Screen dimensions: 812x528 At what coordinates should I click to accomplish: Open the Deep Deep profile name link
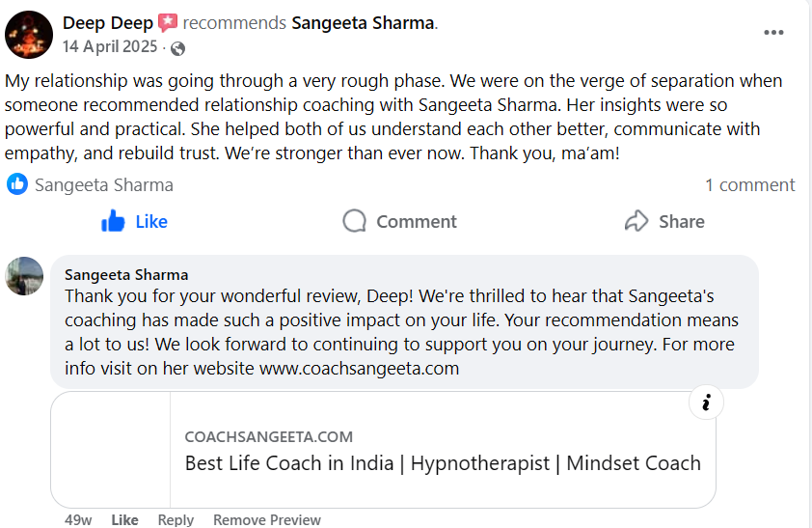point(107,22)
